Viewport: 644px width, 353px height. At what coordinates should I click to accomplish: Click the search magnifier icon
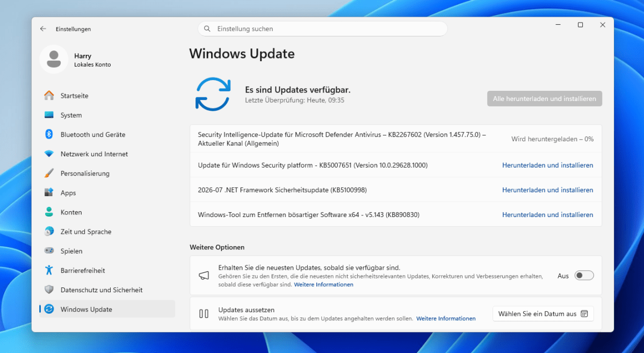(207, 29)
